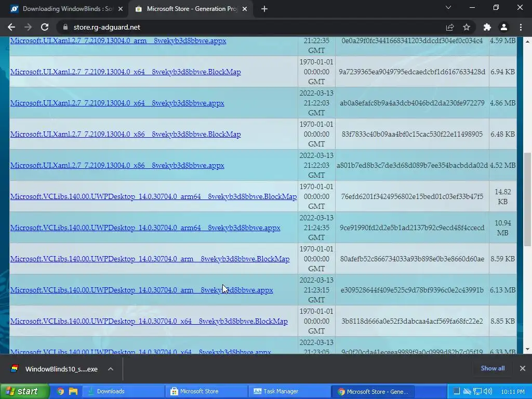Select hash starting with 9ce91990fd
The width and height of the screenshot is (532, 399).
pos(412,228)
